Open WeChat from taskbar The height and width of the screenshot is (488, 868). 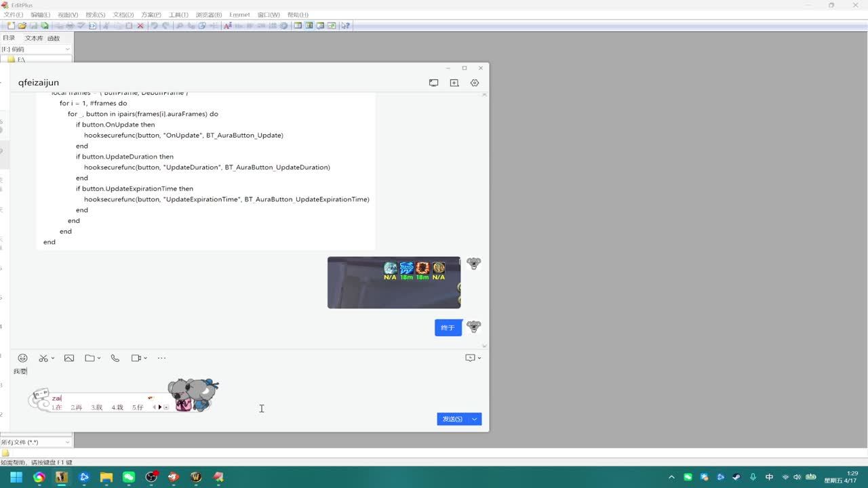pyautogui.click(x=129, y=477)
